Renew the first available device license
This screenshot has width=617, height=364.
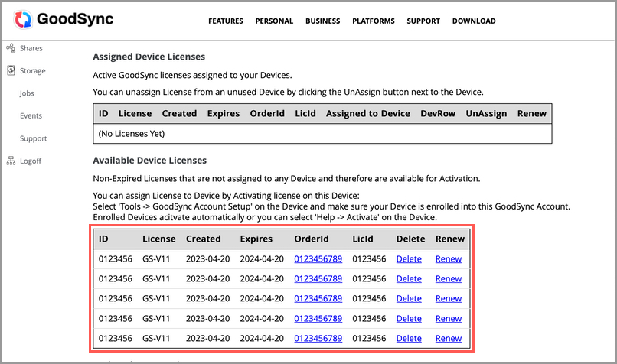click(x=448, y=258)
